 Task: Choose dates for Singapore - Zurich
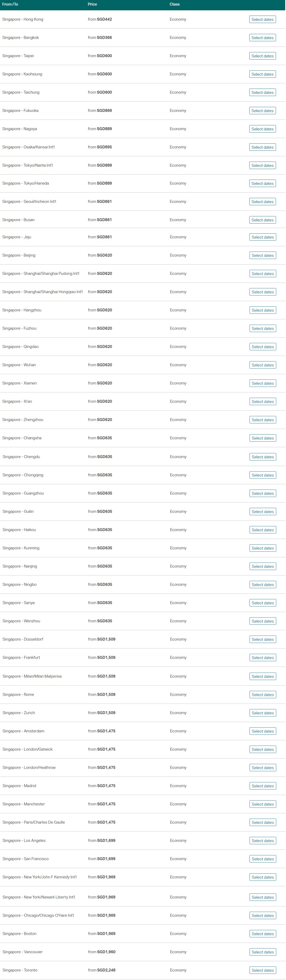(x=262, y=713)
